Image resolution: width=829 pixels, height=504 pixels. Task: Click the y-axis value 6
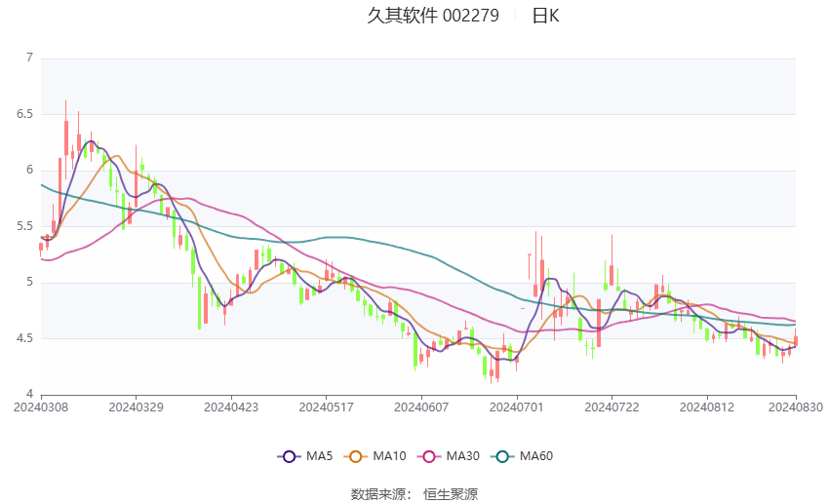(29, 170)
